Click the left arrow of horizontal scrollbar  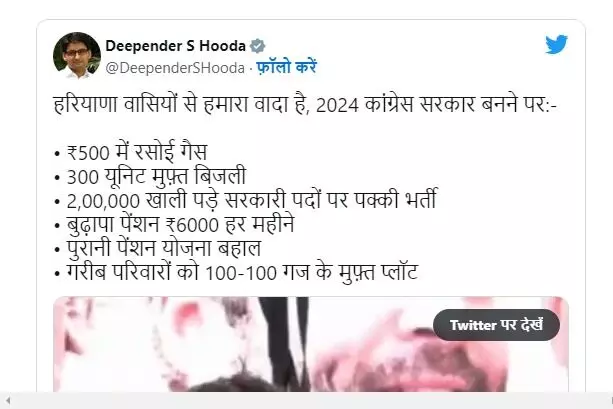(x=7, y=401)
